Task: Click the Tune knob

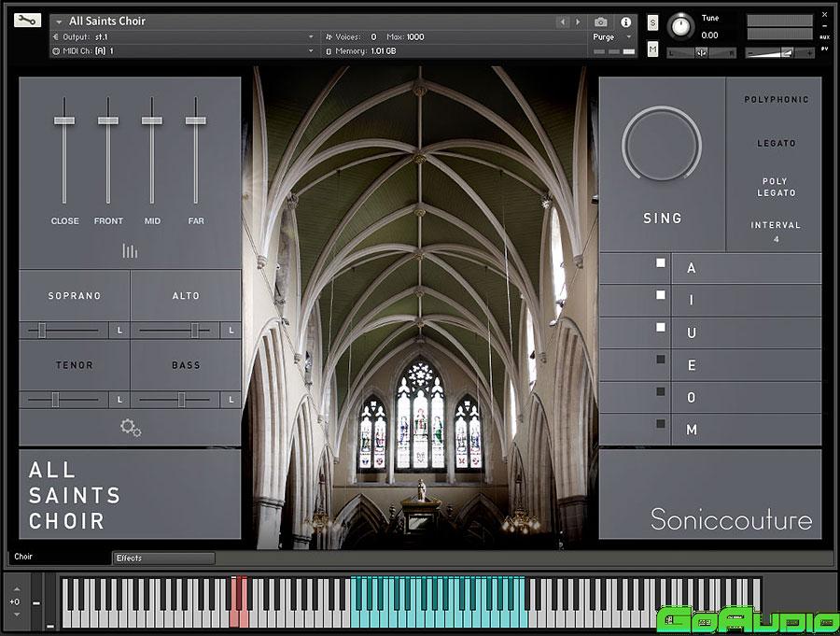Action: [x=680, y=25]
